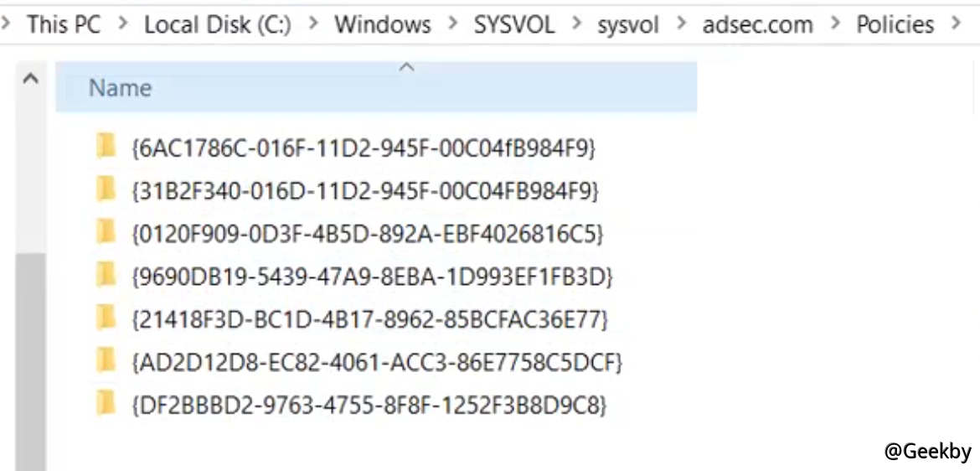Navigate to adsec.com breadcrumb folder
Image resolution: width=980 pixels, height=471 pixels.
click(x=757, y=24)
